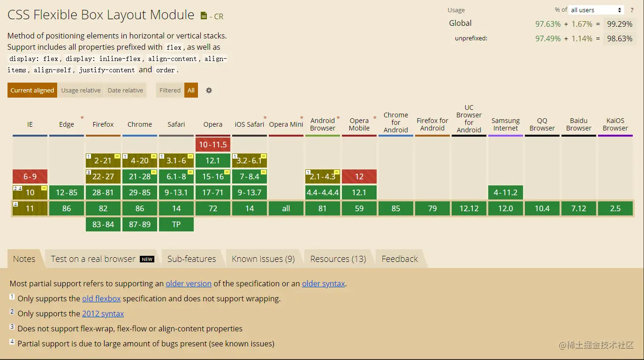The width and height of the screenshot is (644, 360).
Task: Click Chrome 21-28 cell
Action: 140,176
